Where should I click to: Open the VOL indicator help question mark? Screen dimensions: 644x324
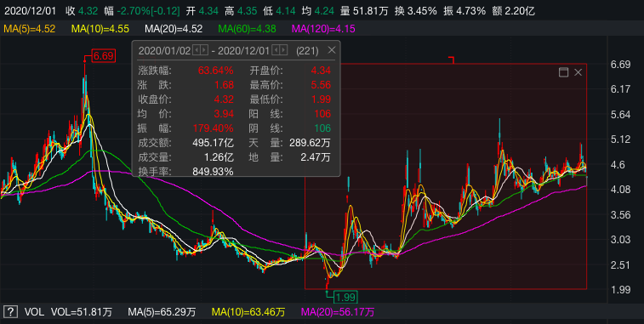click(10, 312)
